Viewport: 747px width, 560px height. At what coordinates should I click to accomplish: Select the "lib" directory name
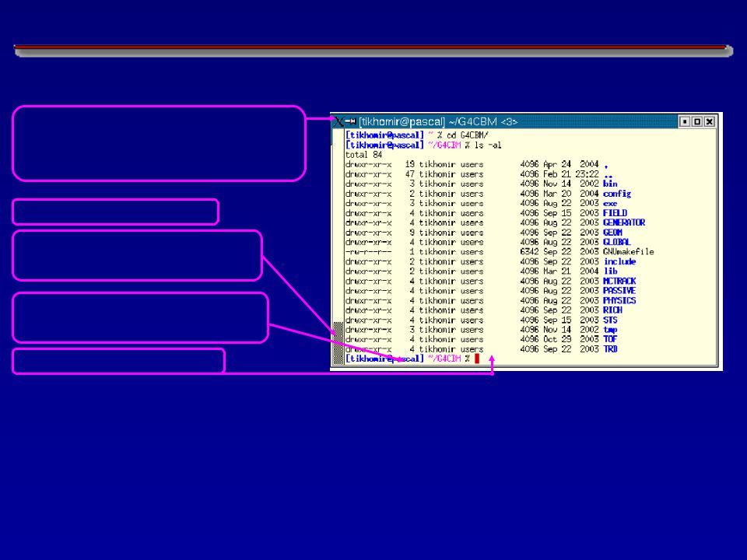tap(610, 271)
